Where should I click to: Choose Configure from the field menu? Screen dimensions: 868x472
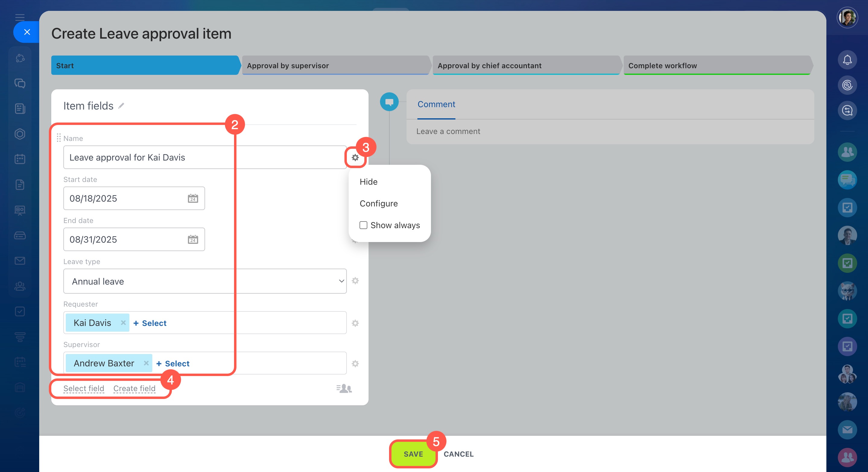tap(379, 204)
